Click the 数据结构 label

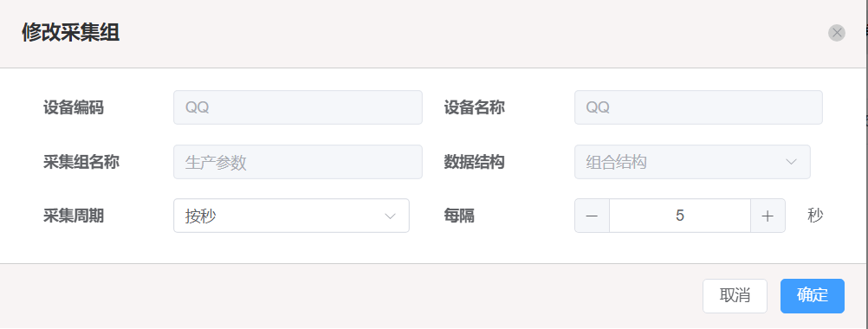(x=474, y=162)
